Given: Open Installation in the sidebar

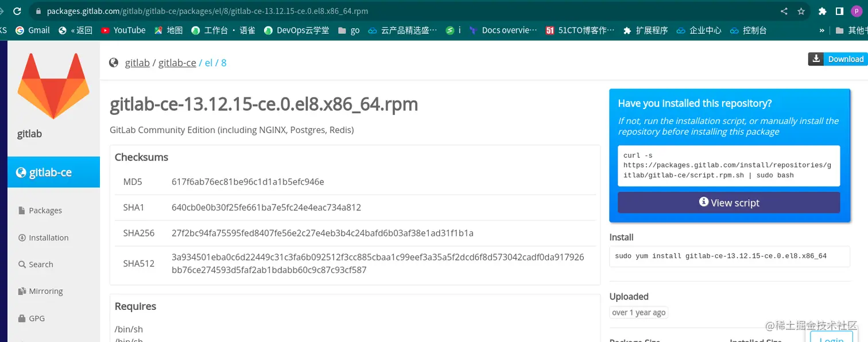Looking at the screenshot, I should [x=43, y=238].
